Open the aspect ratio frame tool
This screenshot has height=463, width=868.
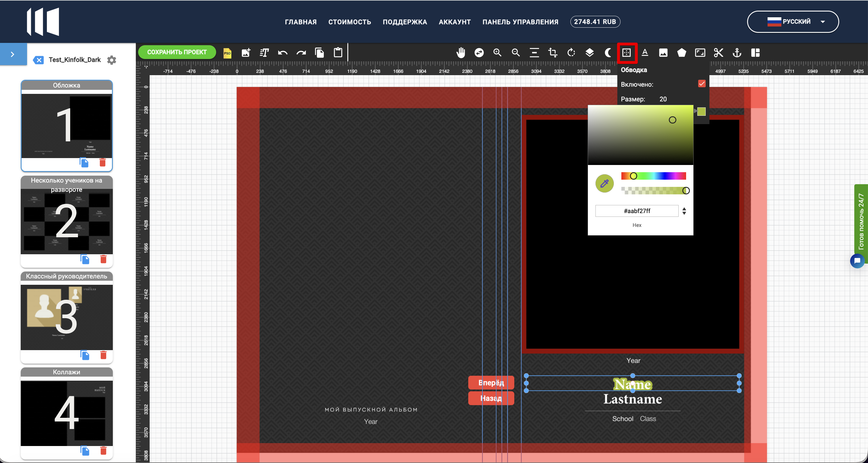click(x=700, y=53)
